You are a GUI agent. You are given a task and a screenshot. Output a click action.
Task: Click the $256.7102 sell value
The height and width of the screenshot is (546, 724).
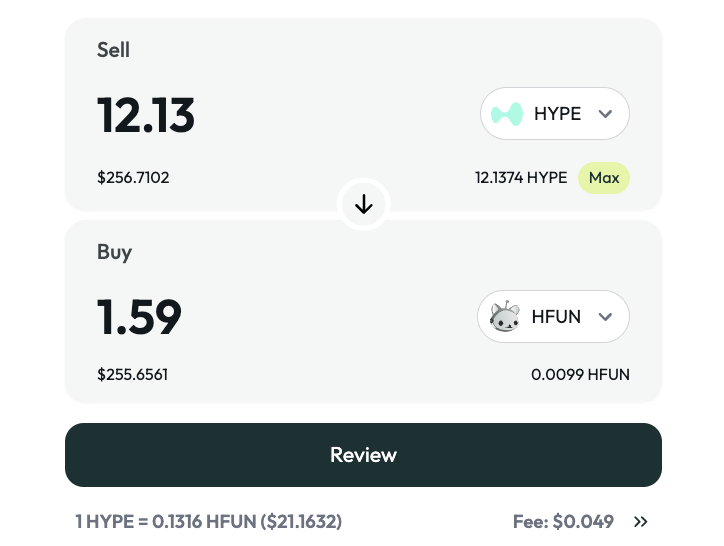133,178
